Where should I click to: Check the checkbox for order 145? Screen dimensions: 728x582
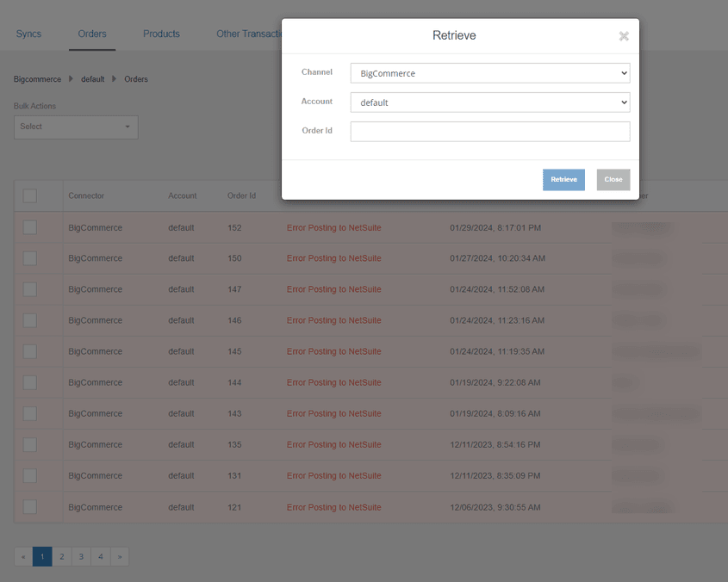click(29, 351)
